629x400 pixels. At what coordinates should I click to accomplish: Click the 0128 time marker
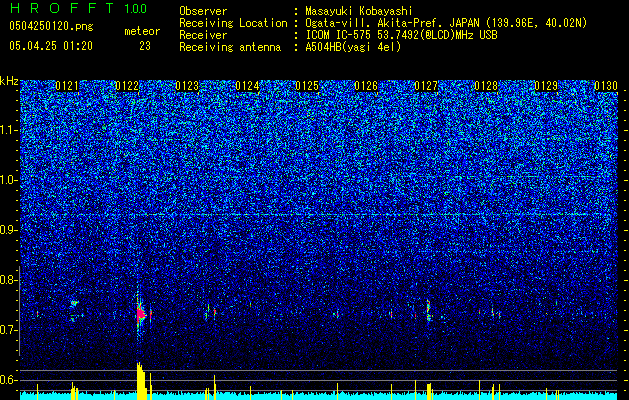[486, 86]
